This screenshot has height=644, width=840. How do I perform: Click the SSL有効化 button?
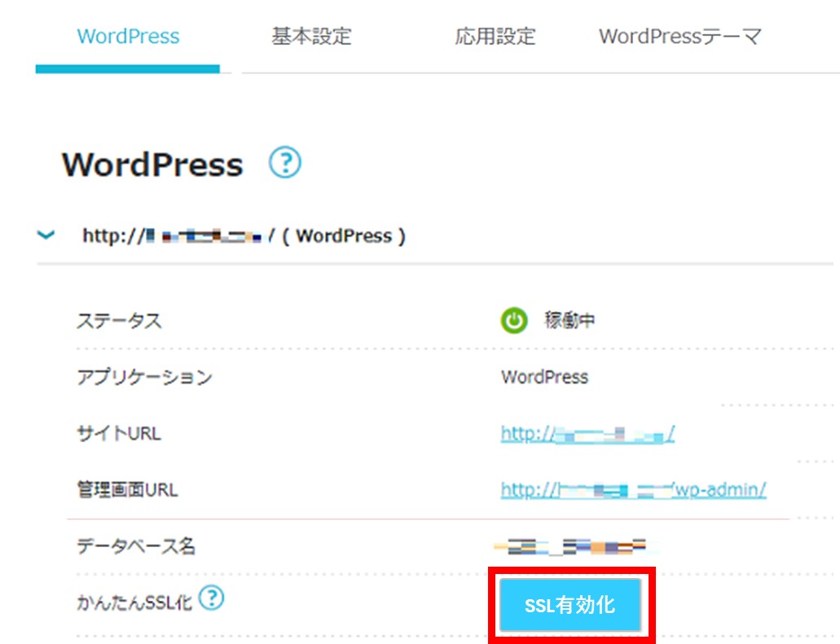570,605
